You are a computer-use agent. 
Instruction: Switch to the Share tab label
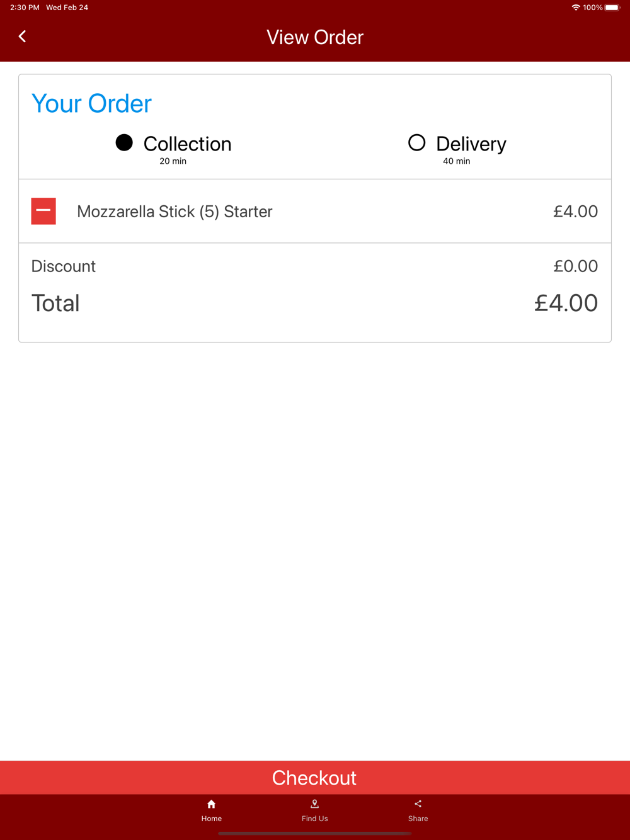(418, 819)
